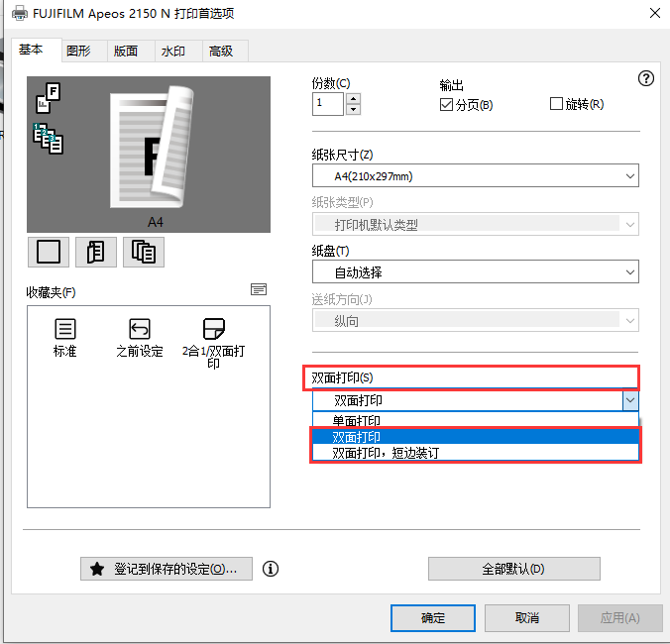
Task: Click the single blank page view button
Action: tap(49, 252)
